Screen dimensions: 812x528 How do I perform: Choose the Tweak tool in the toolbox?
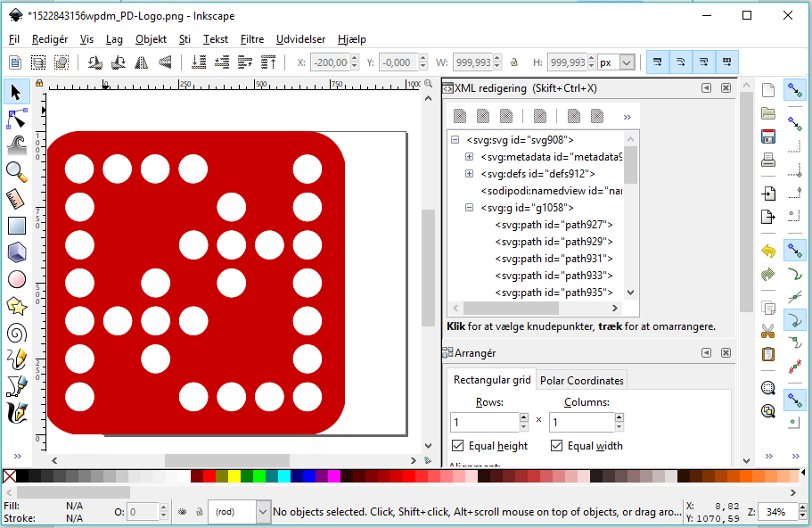pyautogui.click(x=17, y=145)
